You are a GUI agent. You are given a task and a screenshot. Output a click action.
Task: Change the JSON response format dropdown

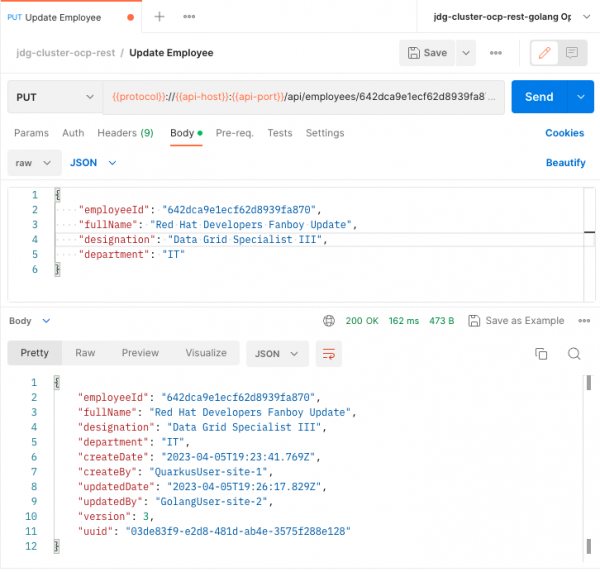coord(277,353)
